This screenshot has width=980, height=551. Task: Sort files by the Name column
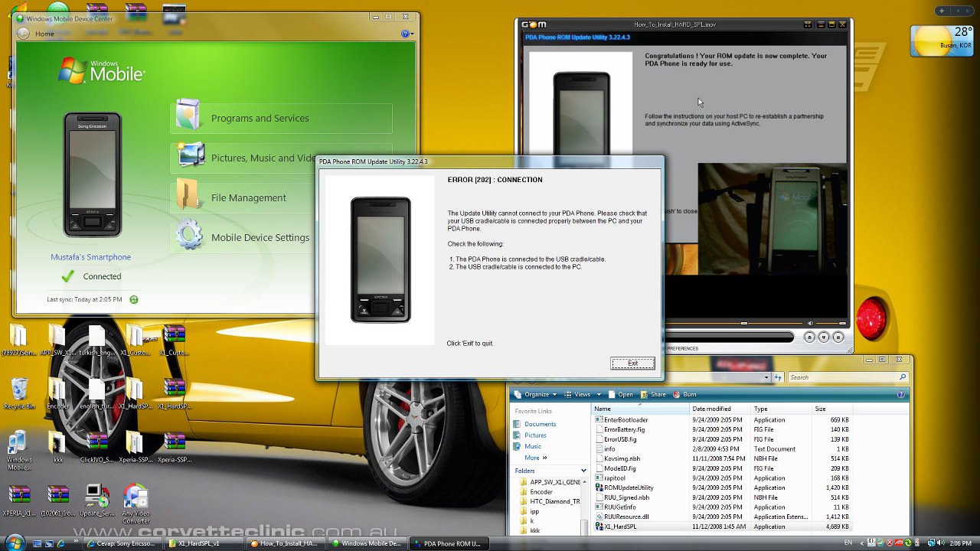pyautogui.click(x=641, y=409)
